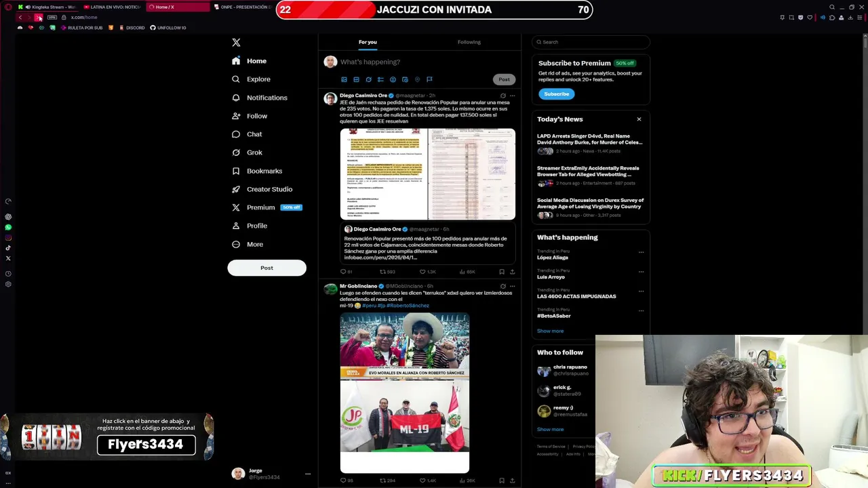
Task: Open Notifications in the X sidebar
Action: click(259, 98)
